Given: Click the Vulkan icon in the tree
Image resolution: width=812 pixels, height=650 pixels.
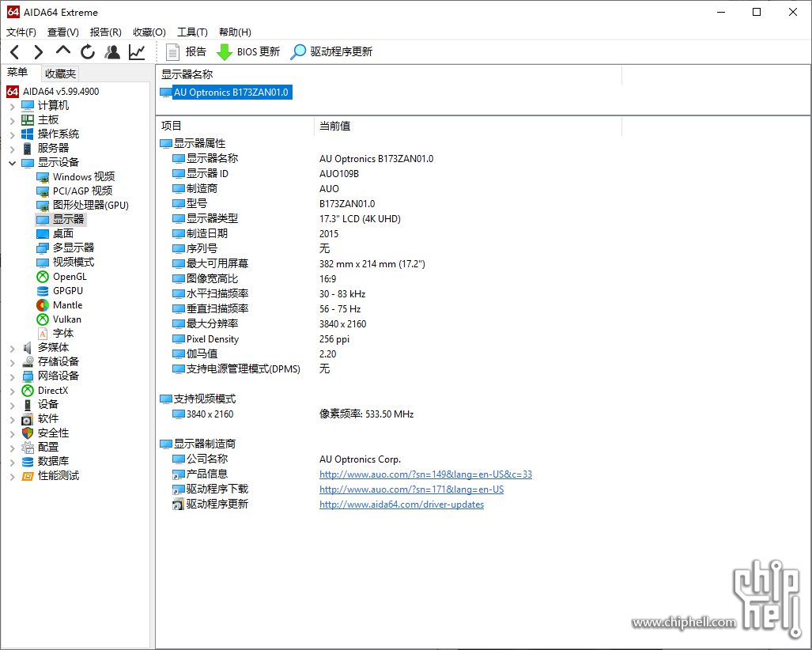Looking at the screenshot, I should tap(43, 319).
